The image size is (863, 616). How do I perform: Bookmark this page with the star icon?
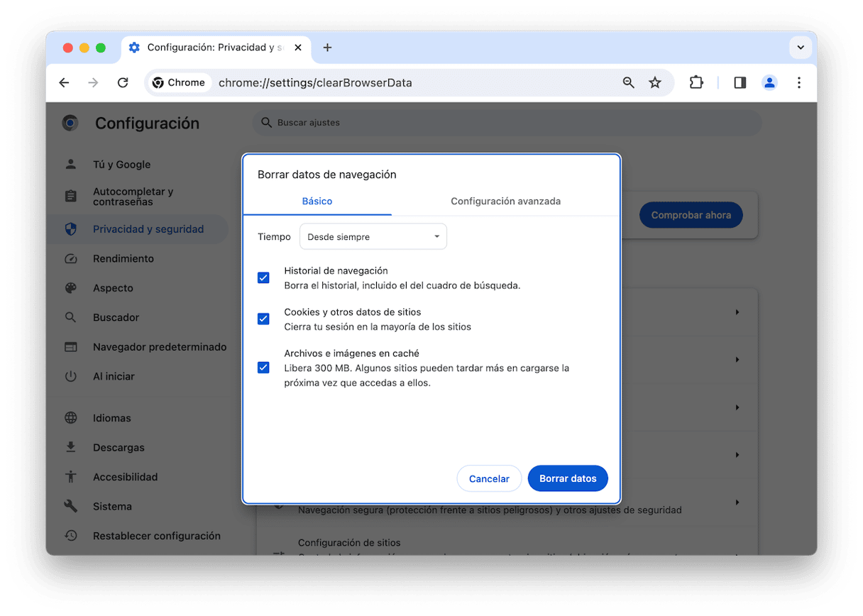[655, 83]
